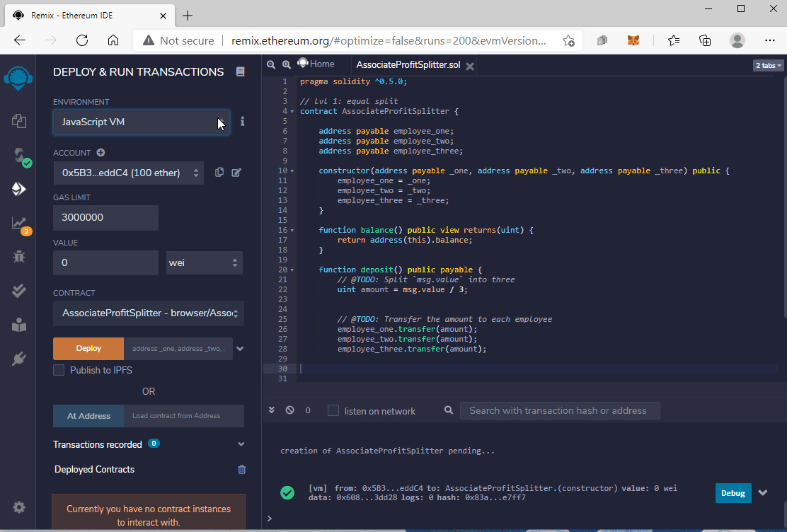
Task: Expand the transaction log details chevron
Action: (x=763, y=493)
